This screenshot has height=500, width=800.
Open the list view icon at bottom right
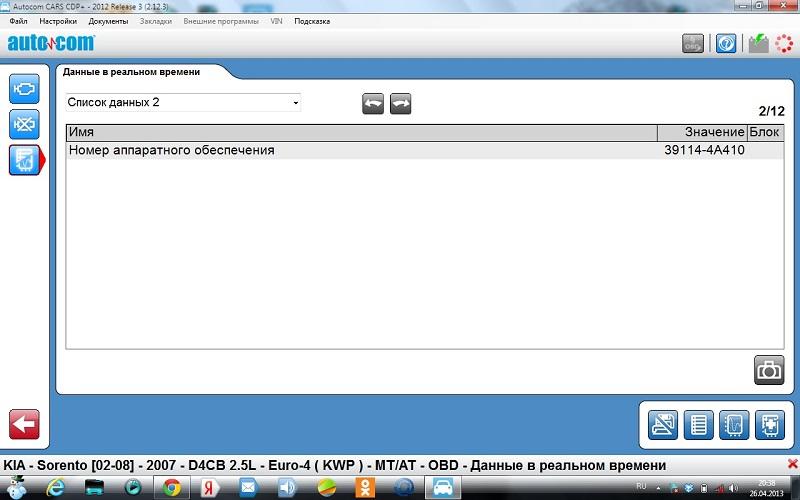(698, 424)
